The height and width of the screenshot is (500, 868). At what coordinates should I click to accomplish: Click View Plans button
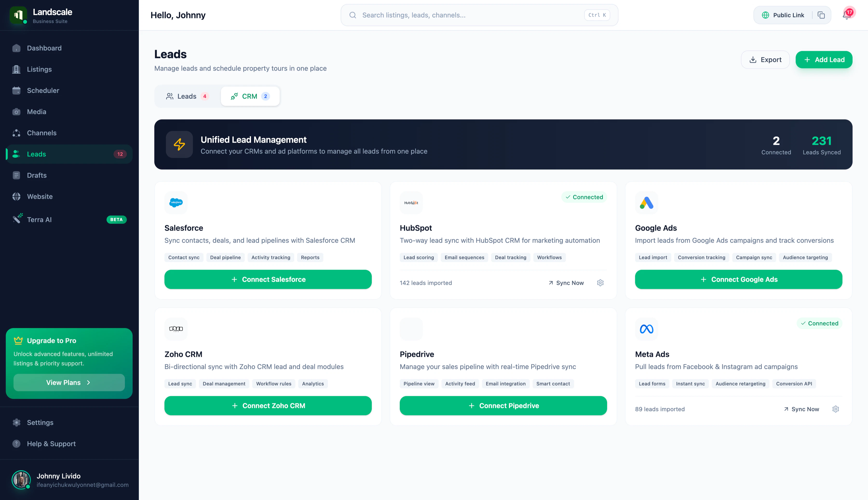pos(69,383)
